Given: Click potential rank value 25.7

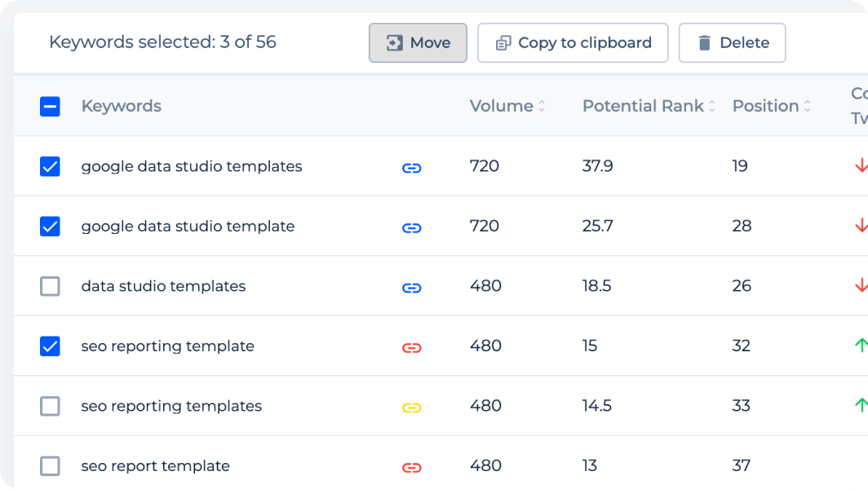Looking at the screenshot, I should tap(597, 226).
